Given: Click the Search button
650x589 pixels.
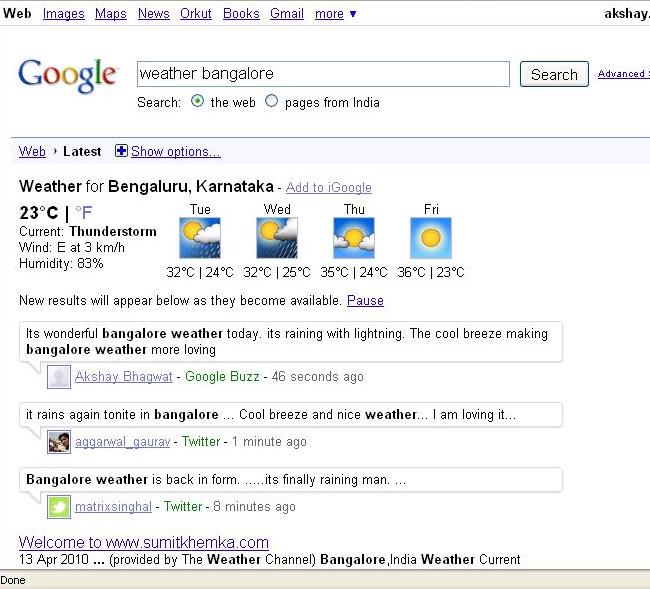Looking at the screenshot, I should tap(554, 74).
